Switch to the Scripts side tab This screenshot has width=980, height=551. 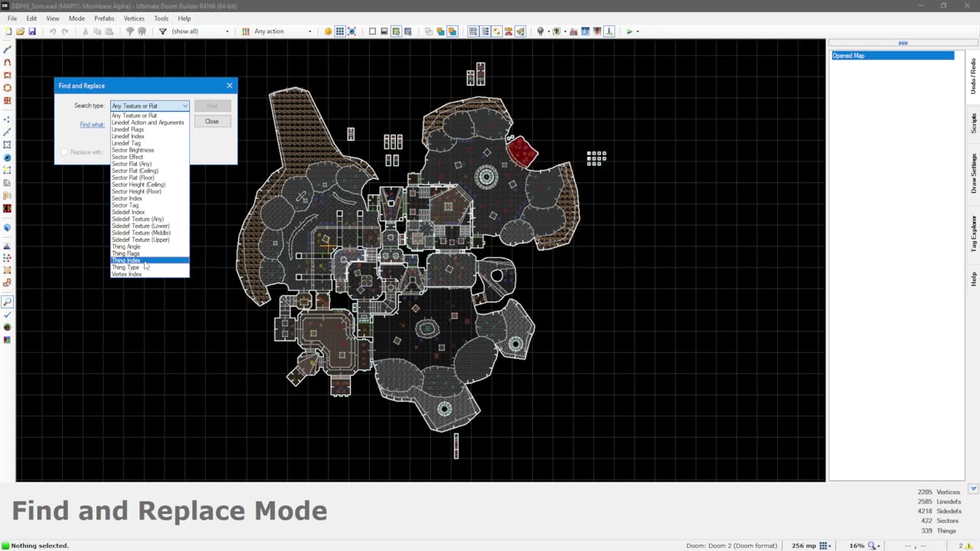[973, 123]
